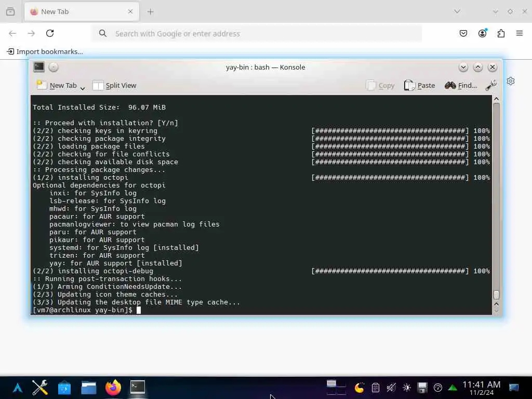Go back in Firefox
Viewport: 532px width, 399px height.
(12, 33)
